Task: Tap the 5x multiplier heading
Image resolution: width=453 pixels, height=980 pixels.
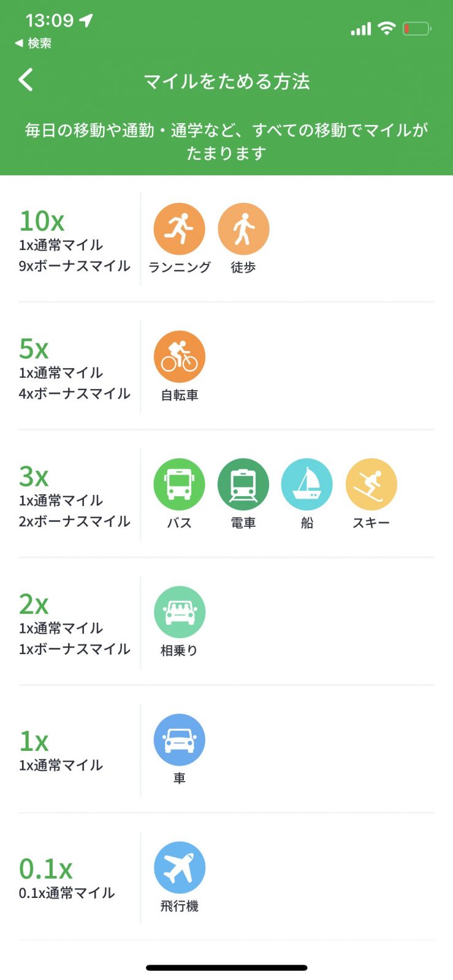Action: tap(34, 349)
